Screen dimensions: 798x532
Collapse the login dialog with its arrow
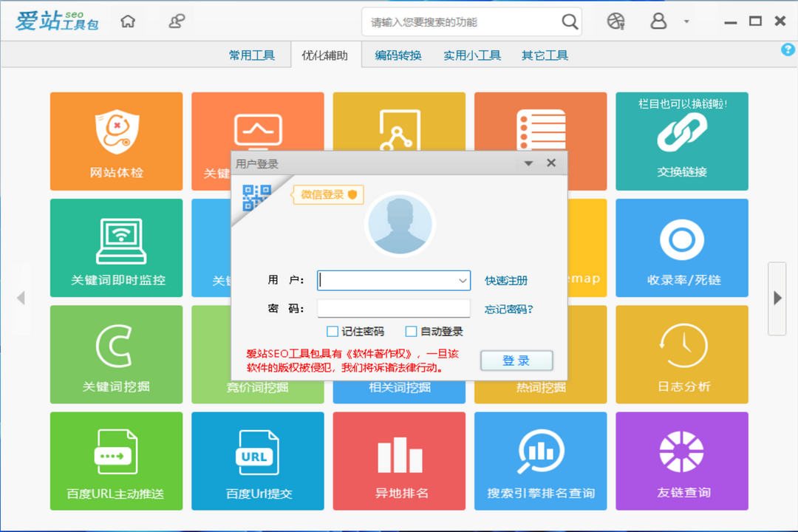coord(528,163)
